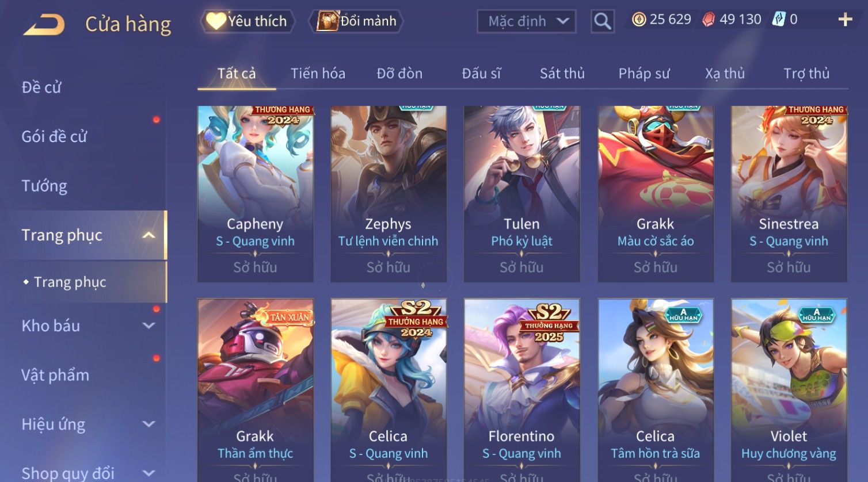Select Zephys Tư lệnh viễn chinh skin card
The image size is (868, 482).
coord(389,194)
